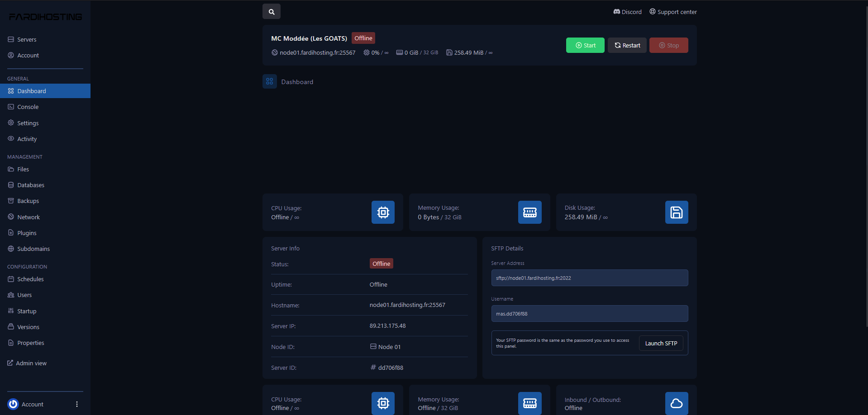Click the Restart server button
This screenshot has width=868, height=415.
click(627, 45)
